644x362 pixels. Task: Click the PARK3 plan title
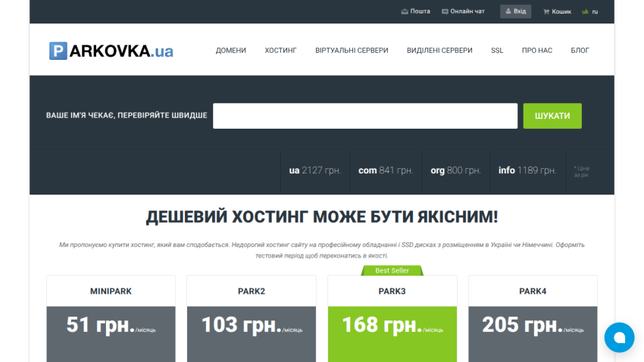pos(392,292)
